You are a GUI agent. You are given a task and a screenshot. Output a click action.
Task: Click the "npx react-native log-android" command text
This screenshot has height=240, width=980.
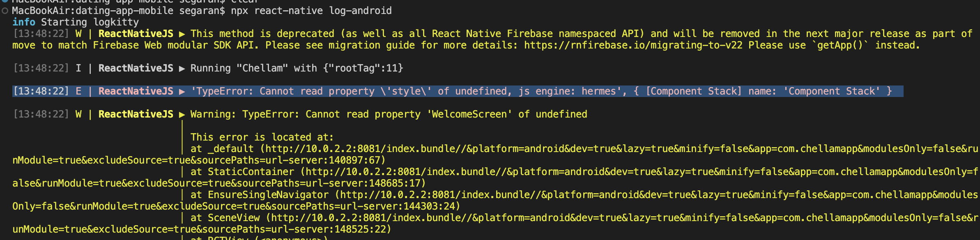(x=311, y=11)
